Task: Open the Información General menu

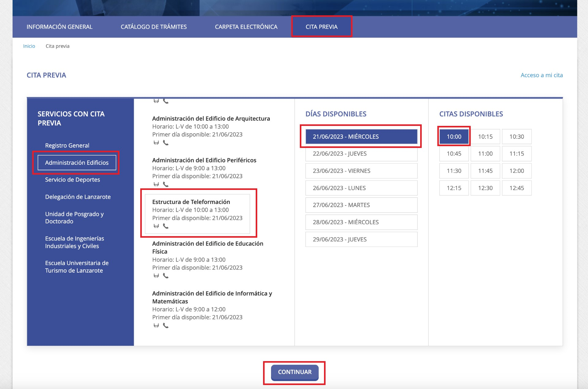Action: point(59,27)
